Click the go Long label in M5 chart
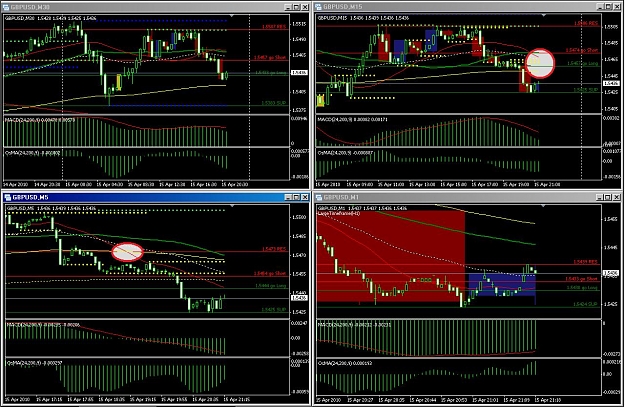Viewport: 625px width, 407px height. click(271, 286)
